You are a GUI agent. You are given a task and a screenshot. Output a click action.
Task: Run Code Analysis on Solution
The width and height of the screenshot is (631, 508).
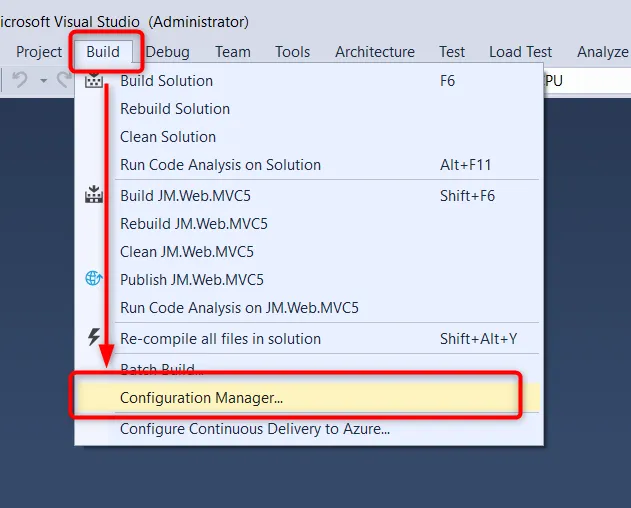click(220, 165)
